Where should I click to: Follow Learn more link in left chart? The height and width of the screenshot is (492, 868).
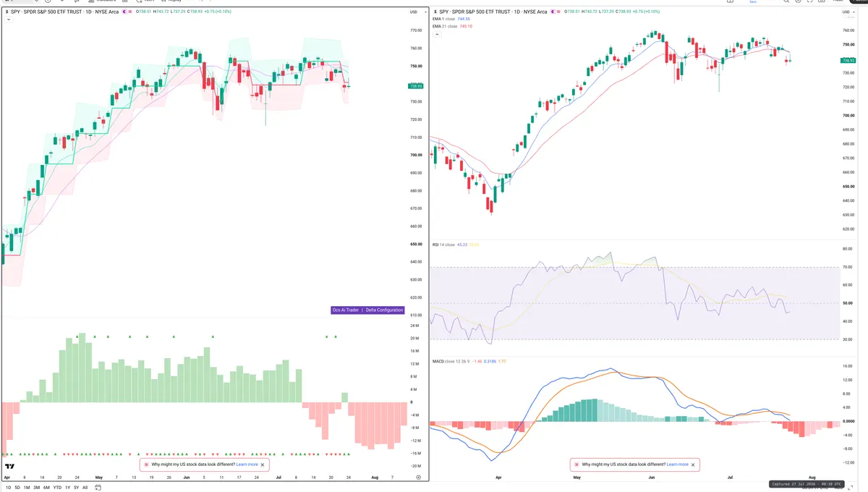tap(247, 465)
